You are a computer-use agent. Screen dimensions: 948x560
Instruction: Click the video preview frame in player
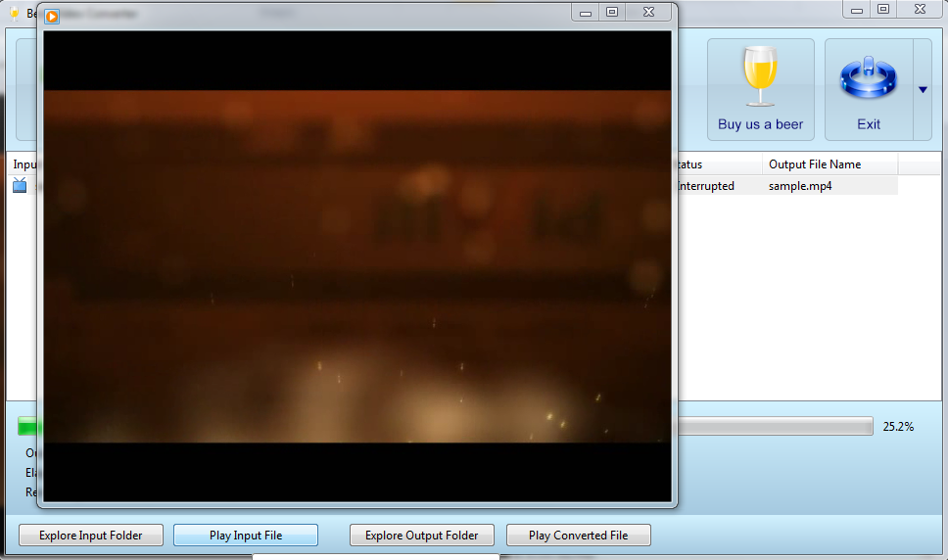pos(357,266)
